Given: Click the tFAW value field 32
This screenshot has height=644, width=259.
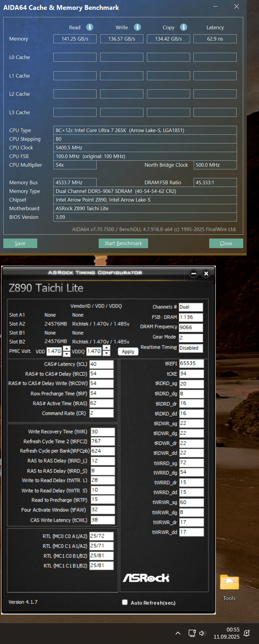Looking at the screenshot, I should tap(103, 510).
